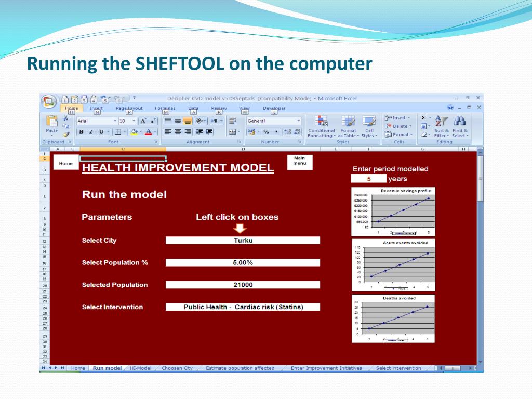Click the Increase Decimal icon
The width and height of the screenshot is (532, 399).
(x=288, y=132)
